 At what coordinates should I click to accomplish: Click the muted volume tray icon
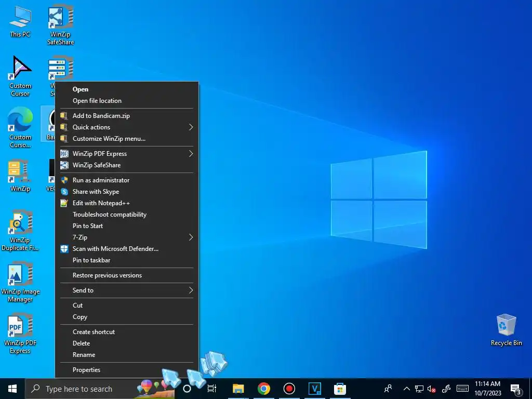coord(431,389)
